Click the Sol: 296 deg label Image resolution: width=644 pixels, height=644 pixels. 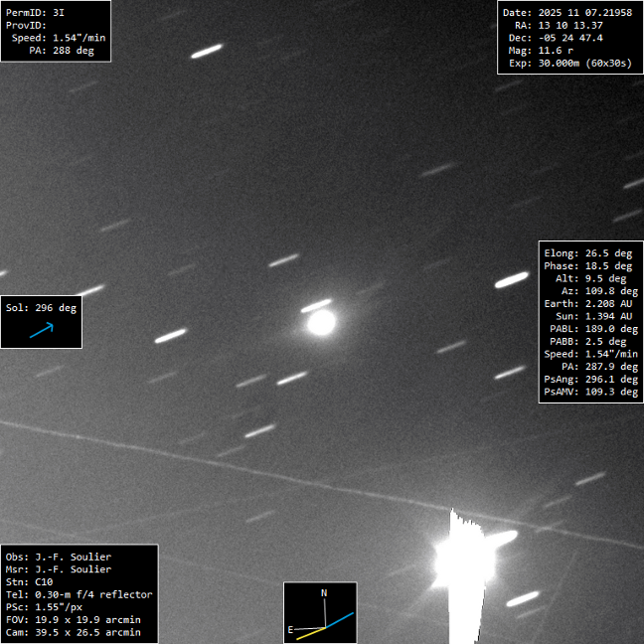click(41, 308)
